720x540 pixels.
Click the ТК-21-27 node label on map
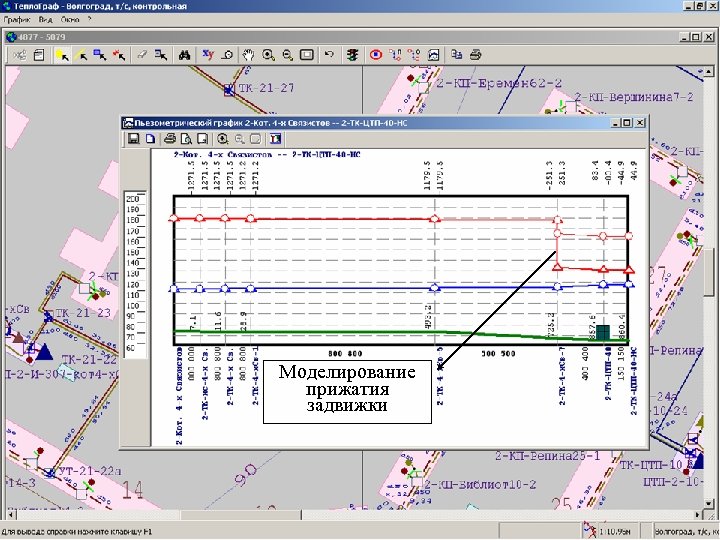[265, 89]
